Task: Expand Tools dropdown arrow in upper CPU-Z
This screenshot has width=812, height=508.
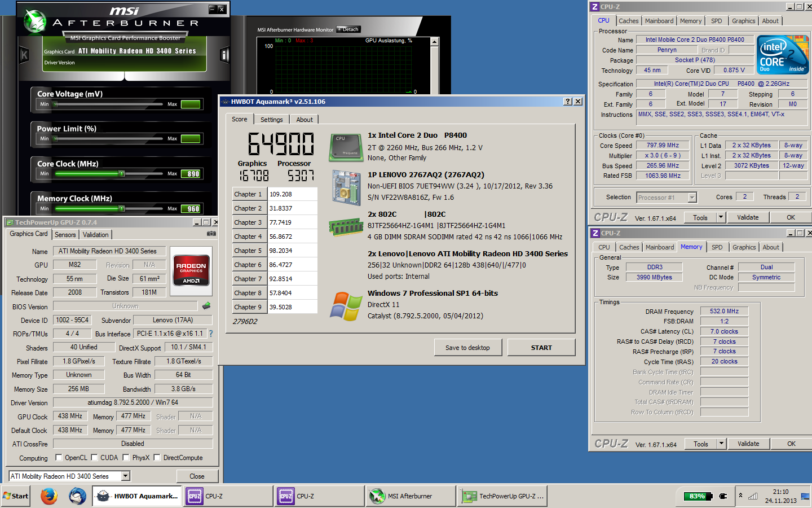Action: click(720, 217)
